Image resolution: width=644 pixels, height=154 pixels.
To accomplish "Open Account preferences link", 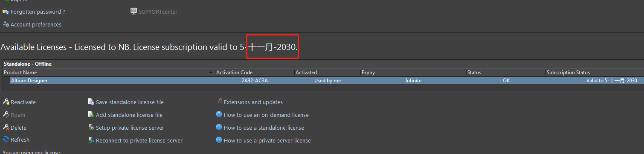I will point(36,25).
